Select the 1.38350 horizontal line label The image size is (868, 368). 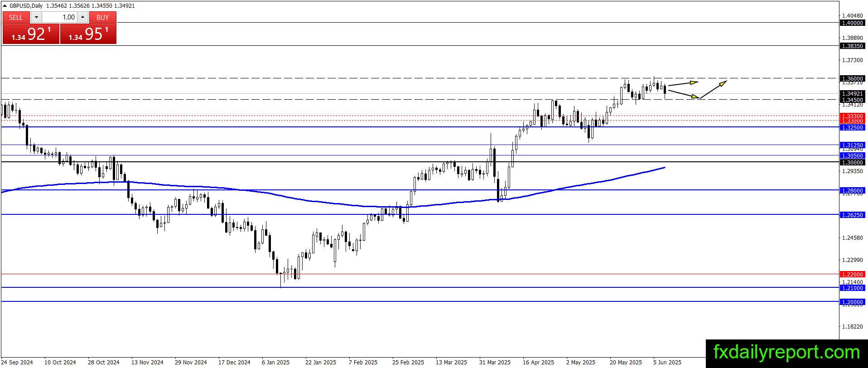[852, 46]
